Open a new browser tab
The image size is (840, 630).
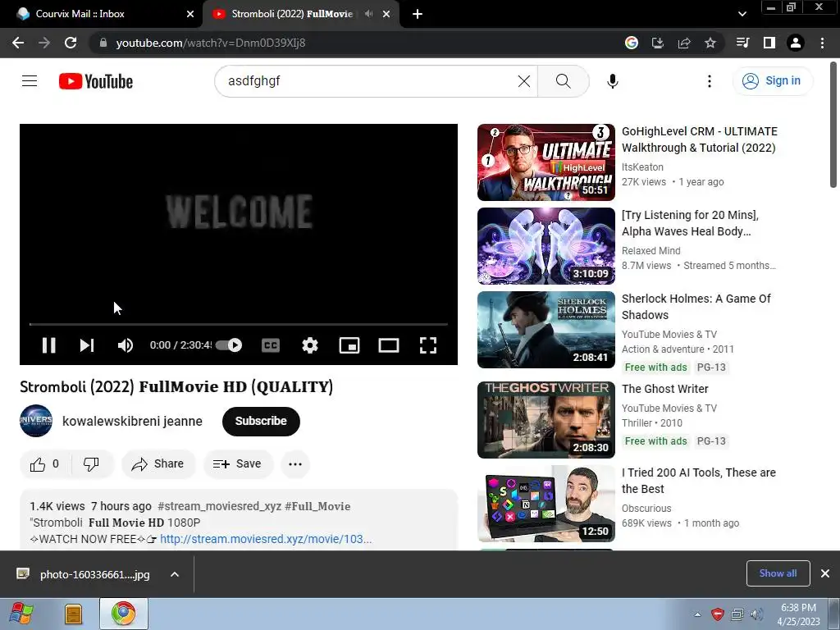coord(418,14)
